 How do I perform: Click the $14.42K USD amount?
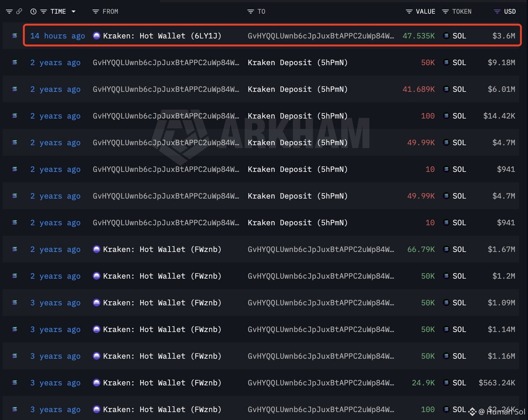[499, 116]
